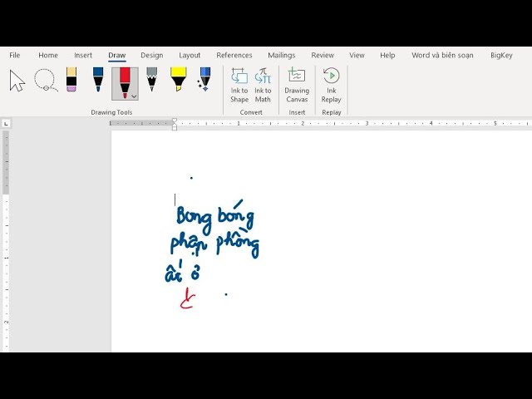
Task: Pick the blue pen
Action: coord(98,80)
